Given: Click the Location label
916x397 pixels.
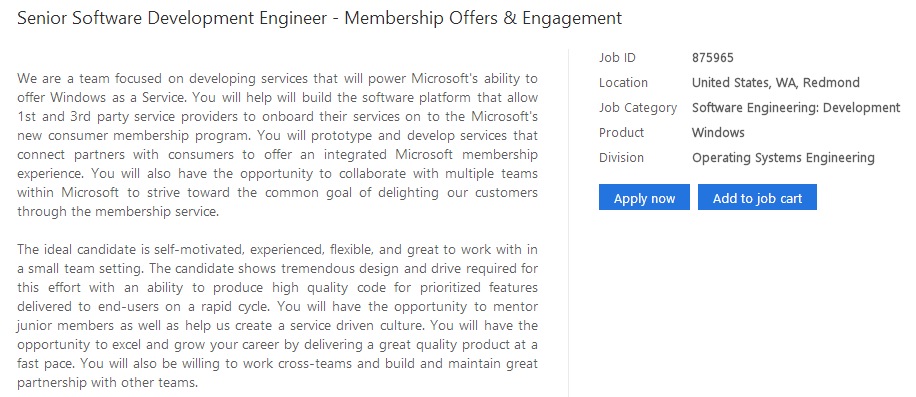Looking at the screenshot, I should click(623, 83).
